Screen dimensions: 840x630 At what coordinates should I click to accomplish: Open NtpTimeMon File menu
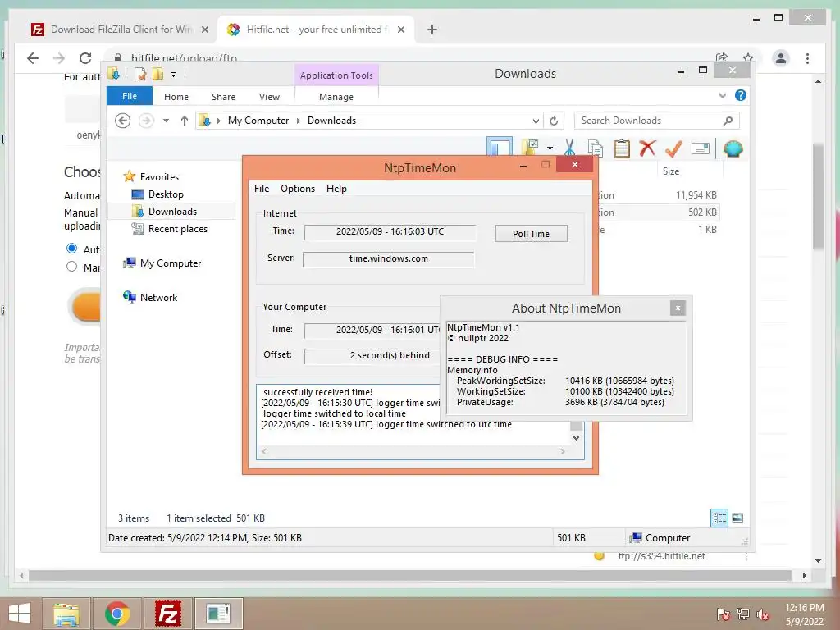(x=262, y=189)
